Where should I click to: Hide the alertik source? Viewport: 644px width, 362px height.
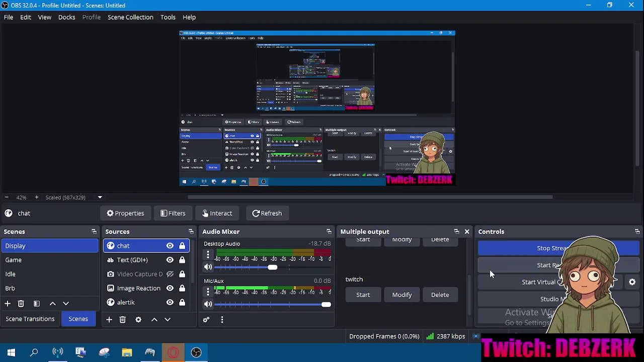(170, 302)
